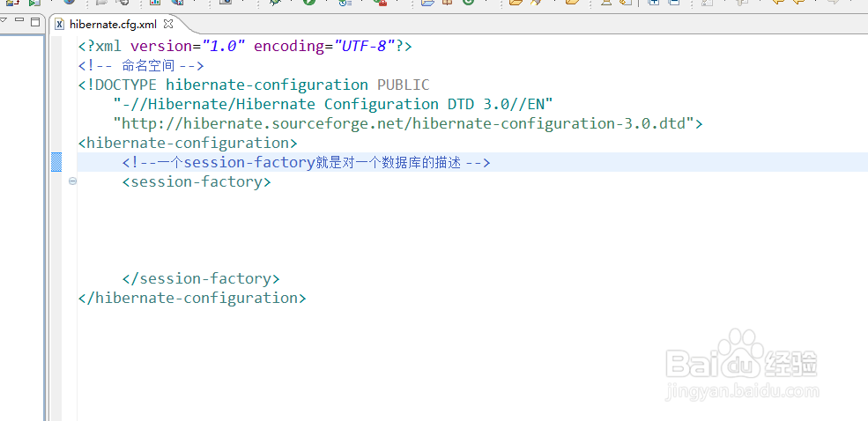This screenshot has height=421, width=868.
Task: Select the hibernate.cfg.xml editor tab
Action: pyautogui.click(x=113, y=25)
